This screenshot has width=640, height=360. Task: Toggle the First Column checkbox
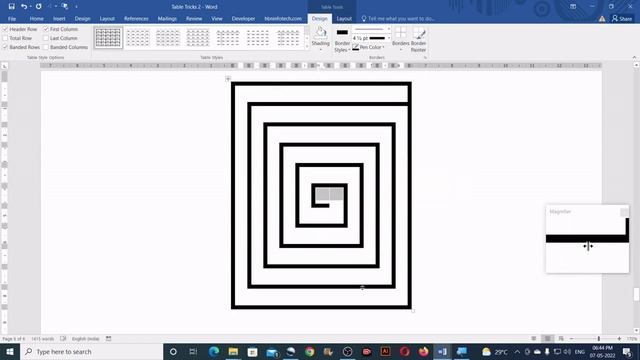pos(46,29)
